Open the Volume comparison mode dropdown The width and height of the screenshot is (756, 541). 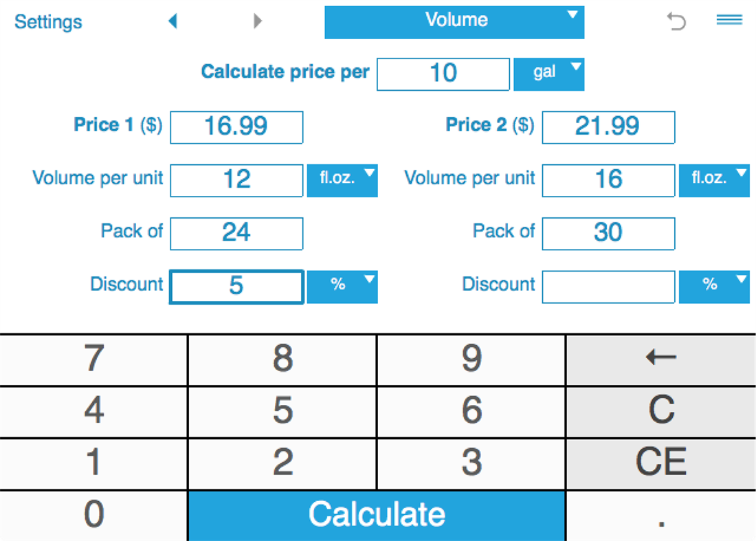[x=454, y=21]
